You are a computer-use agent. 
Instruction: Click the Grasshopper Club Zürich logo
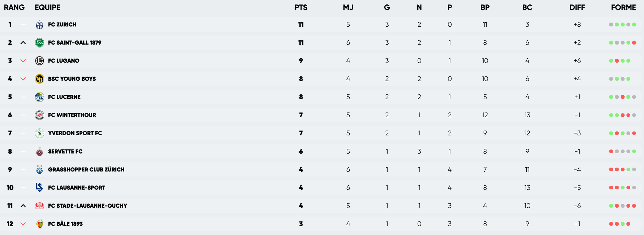point(40,170)
